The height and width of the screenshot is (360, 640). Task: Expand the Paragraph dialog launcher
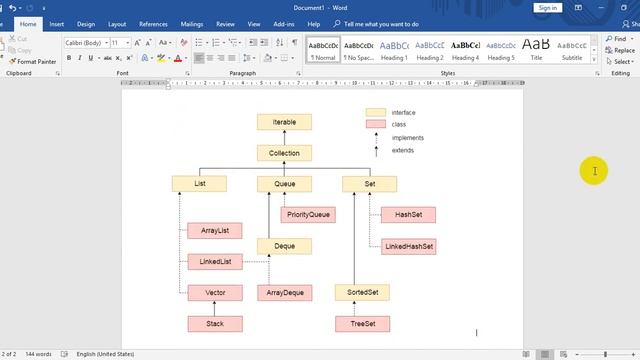click(x=298, y=73)
